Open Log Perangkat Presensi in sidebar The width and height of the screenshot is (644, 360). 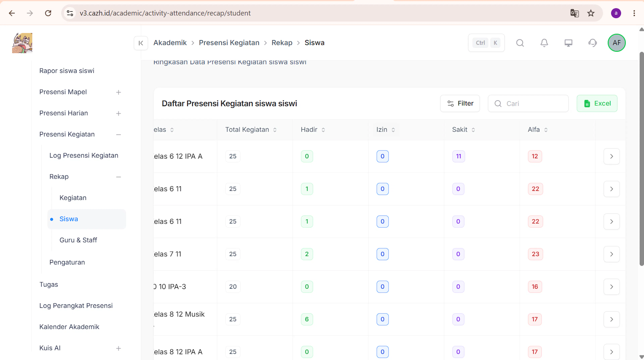pyautogui.click(x=76, y=306)
